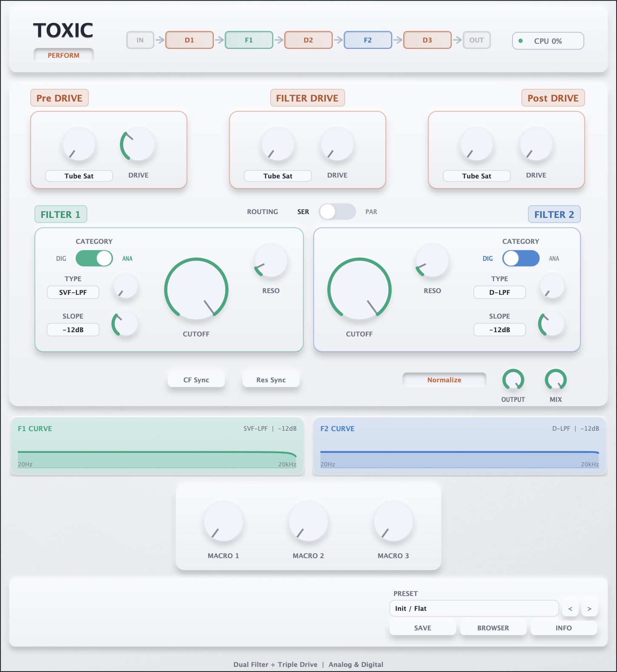617x672 pixels.
Task: Select the D3 drive block in chain
Action: coord(427,40)
